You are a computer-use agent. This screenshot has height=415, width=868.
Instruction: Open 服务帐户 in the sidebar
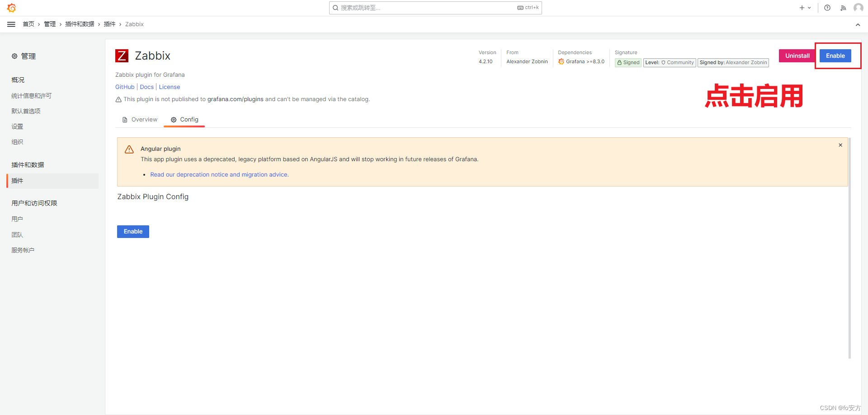(23, 250)
